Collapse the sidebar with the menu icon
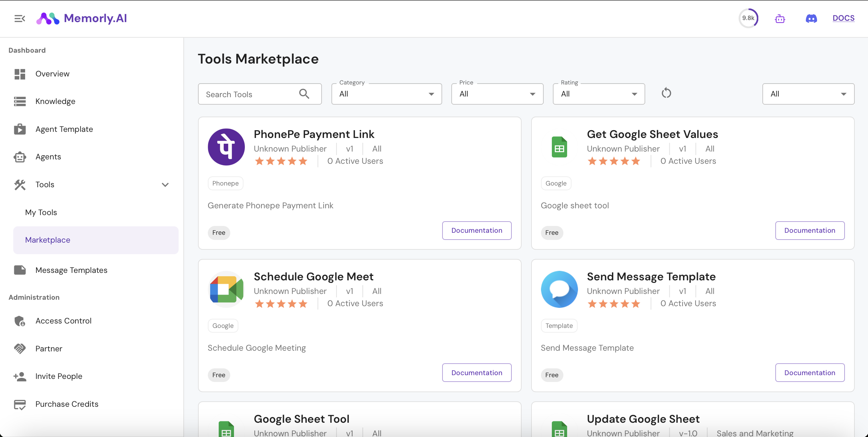 click(20, 18)
